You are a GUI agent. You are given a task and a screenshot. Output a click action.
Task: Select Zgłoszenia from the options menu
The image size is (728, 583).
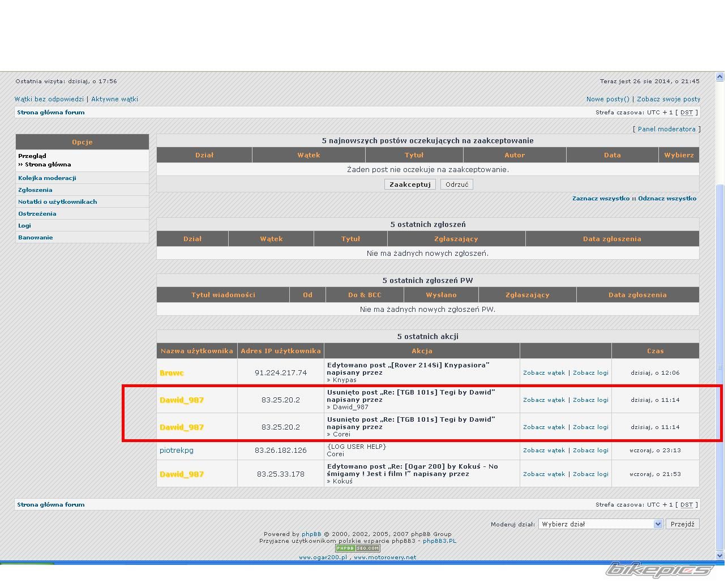click(x=35, y=190)
